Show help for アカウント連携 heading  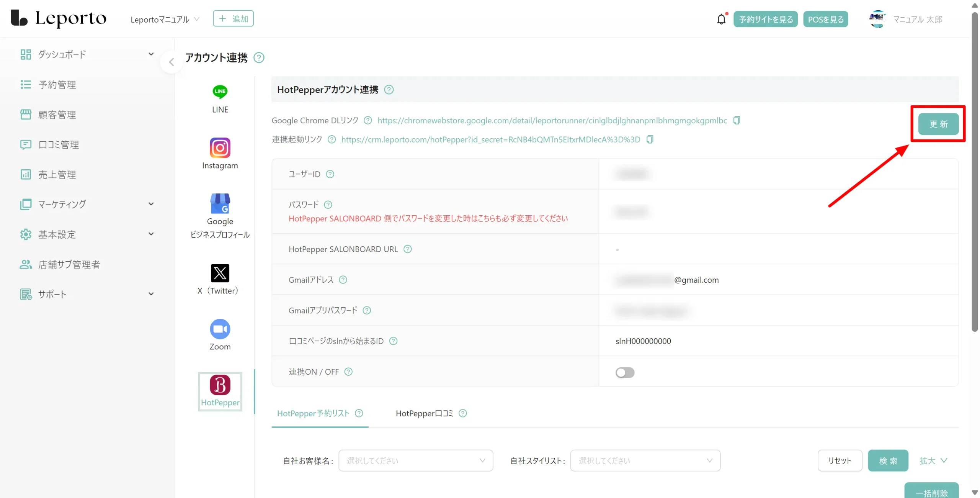pos(259,57)
